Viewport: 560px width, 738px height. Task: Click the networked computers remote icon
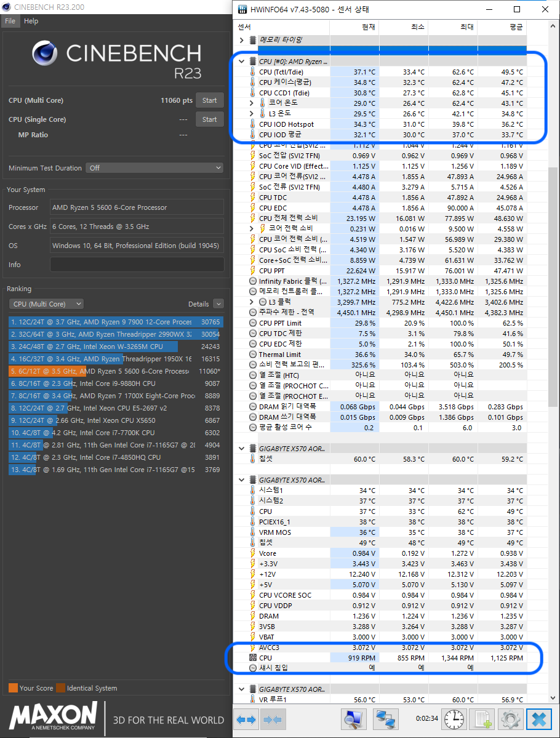[x=385, y=720]
